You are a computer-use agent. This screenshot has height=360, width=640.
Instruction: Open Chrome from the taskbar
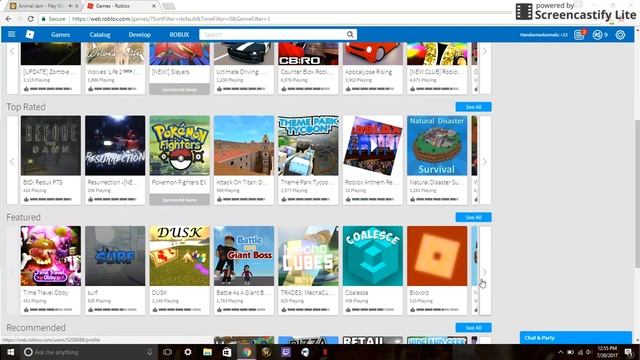(247, 352)
